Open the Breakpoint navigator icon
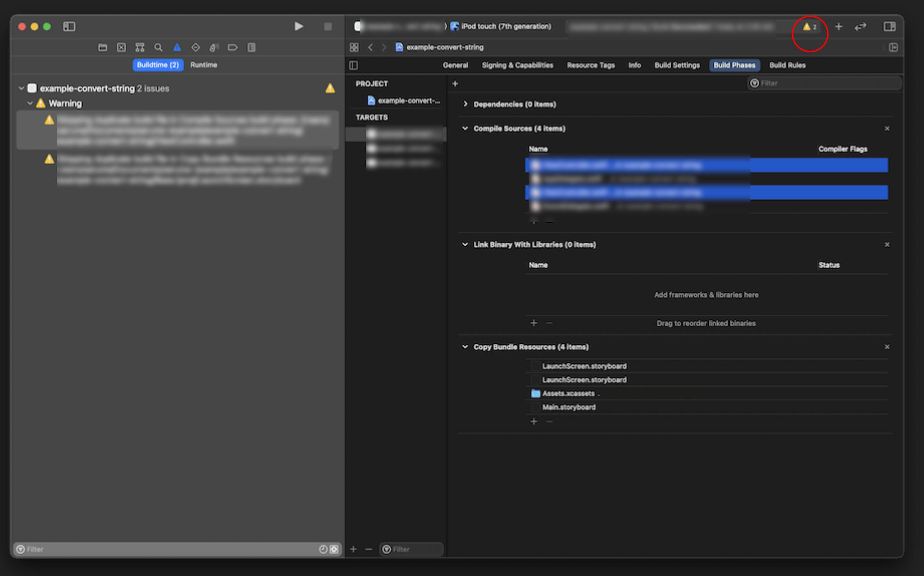Image resolution: width=924 pixels, height=576 pixels. tap(232, 48)
